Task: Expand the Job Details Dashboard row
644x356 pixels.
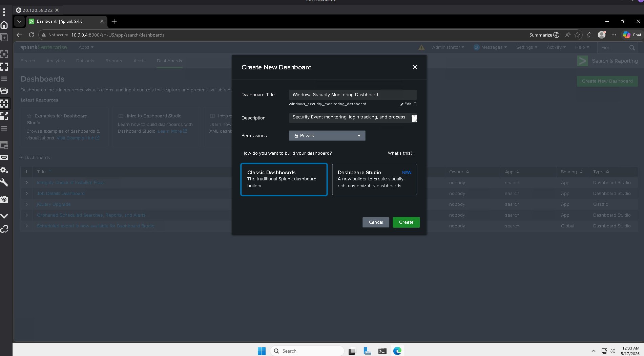Action: coord(27,194)
